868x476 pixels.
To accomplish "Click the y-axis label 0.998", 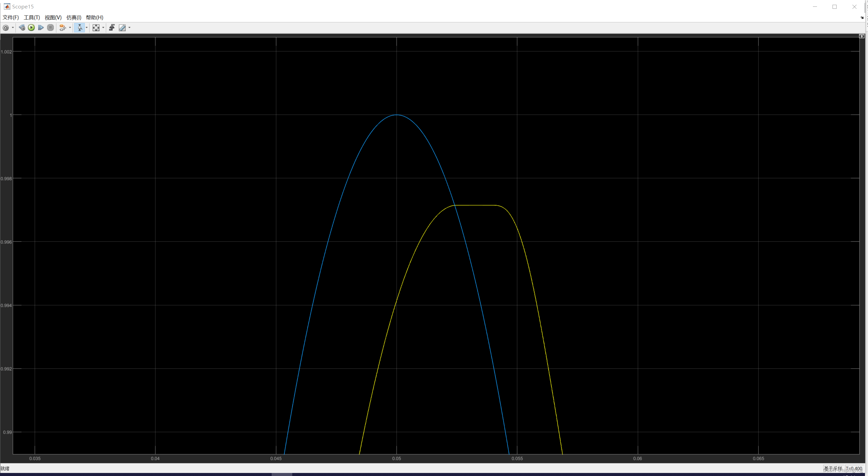I will click(x=6, y=178).
